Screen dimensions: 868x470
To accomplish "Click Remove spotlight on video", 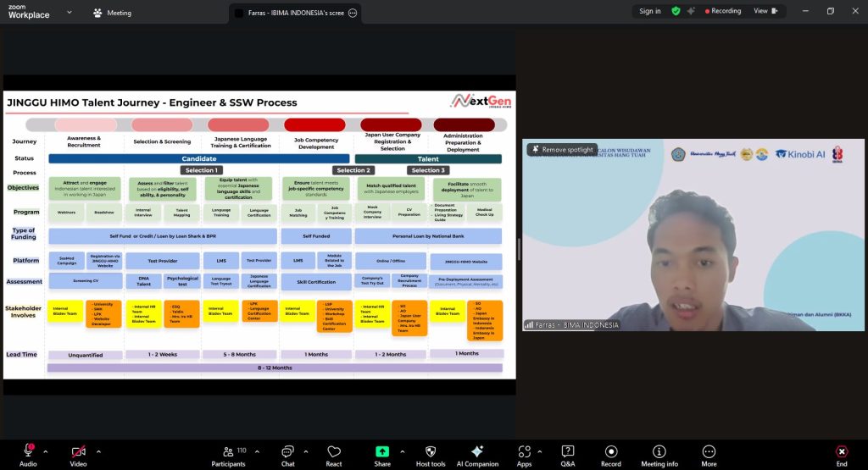I will [x=562, y=149].
